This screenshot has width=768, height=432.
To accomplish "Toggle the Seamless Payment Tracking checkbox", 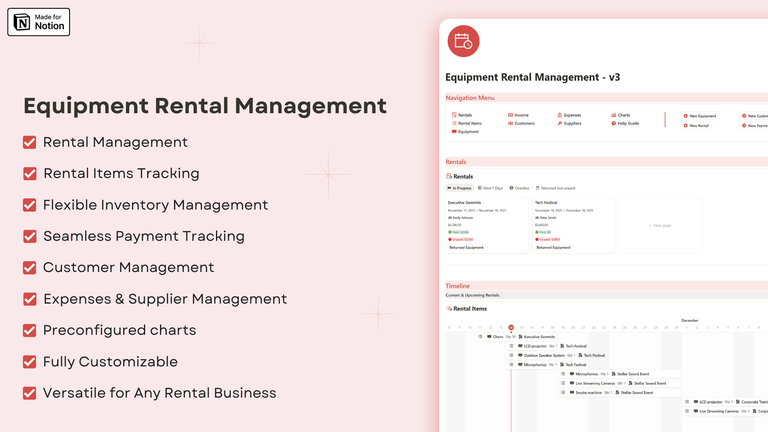I will (x=30, y=236).
